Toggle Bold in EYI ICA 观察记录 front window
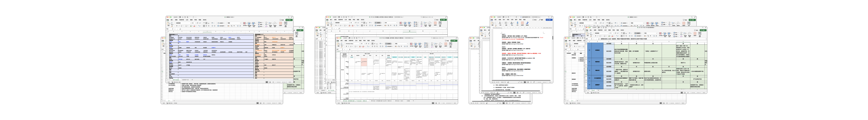868x120 pixels. click(x=346, y=46)
